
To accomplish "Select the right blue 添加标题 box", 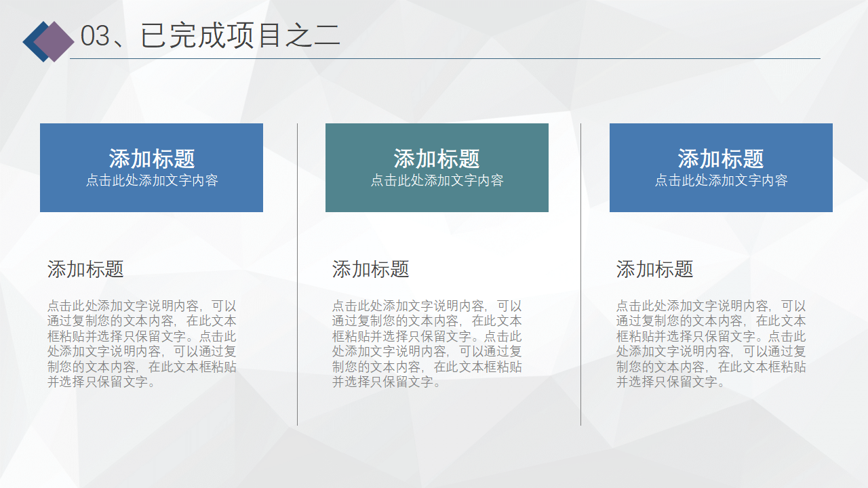I will 721,167.
